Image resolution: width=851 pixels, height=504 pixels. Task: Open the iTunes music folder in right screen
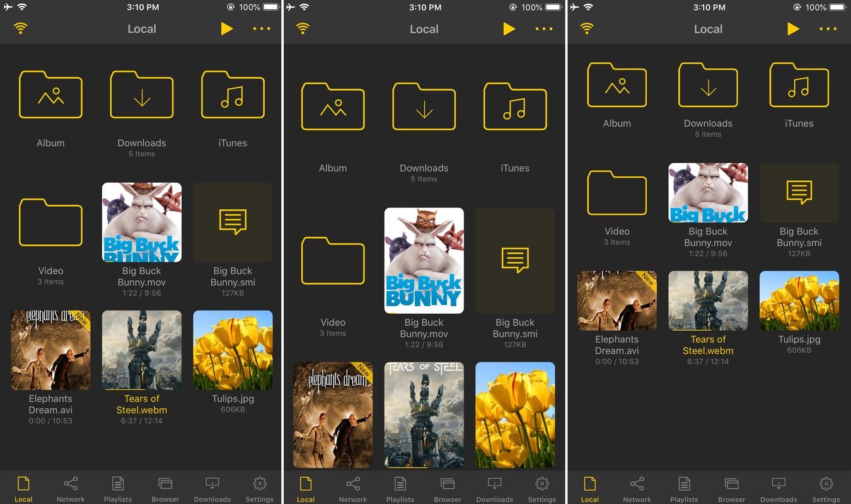799,84
